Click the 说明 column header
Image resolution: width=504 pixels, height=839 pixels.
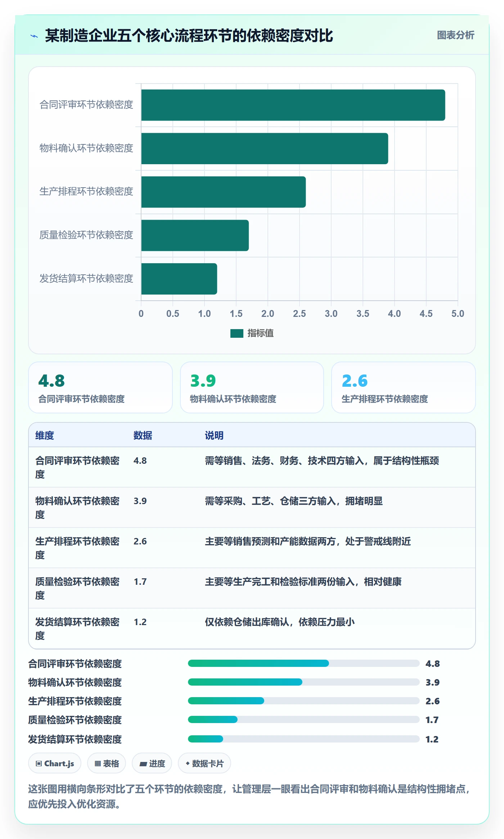[214, 435]
